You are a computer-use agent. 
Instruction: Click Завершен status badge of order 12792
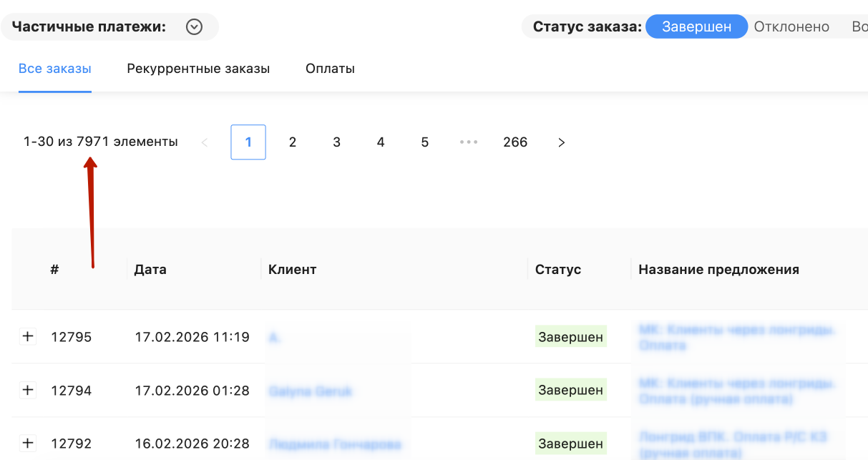point(570,444)
